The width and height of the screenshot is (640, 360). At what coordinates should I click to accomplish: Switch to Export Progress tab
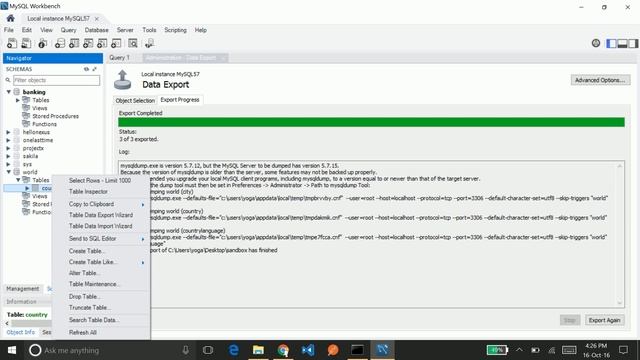[x=180, y=100]
